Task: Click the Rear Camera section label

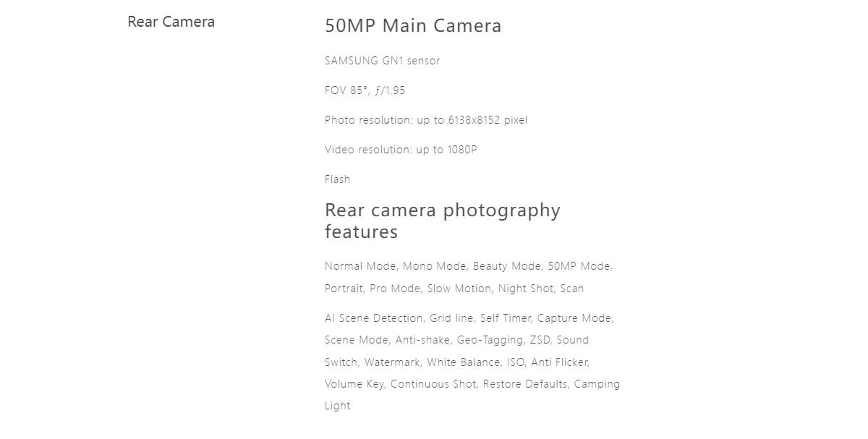Action: [x=171, y=22]
